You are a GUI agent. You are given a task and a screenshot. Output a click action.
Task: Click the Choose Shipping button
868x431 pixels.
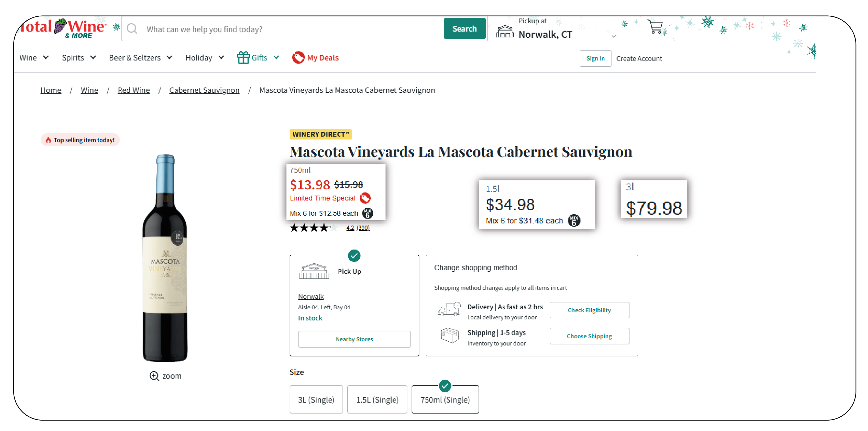[589, 336]
